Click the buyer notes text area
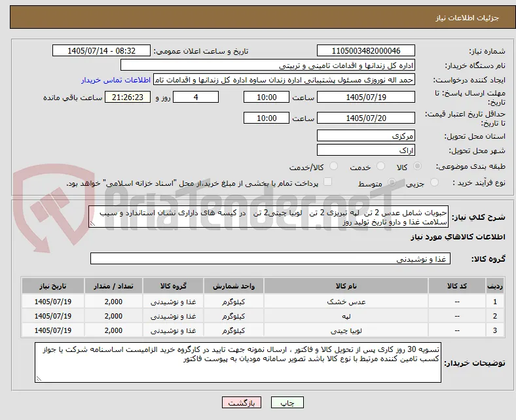The height and width of the screenshot is (420, 516). (238, 362)
